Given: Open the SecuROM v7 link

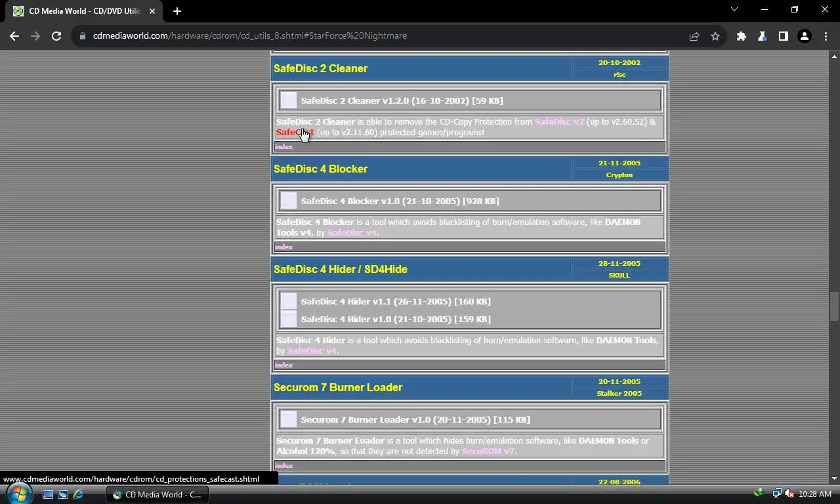Looking at the screenshot, I should 488,451.
